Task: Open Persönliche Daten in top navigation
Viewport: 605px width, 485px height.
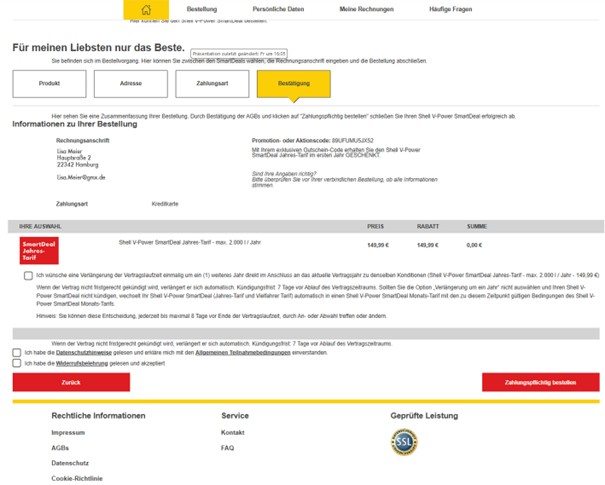Action: tap(279, 9)
